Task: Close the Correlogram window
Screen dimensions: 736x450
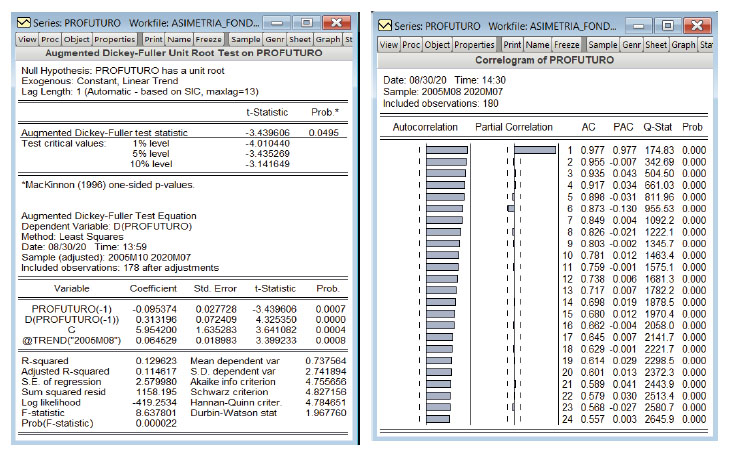Action: [x=698, y=25]
